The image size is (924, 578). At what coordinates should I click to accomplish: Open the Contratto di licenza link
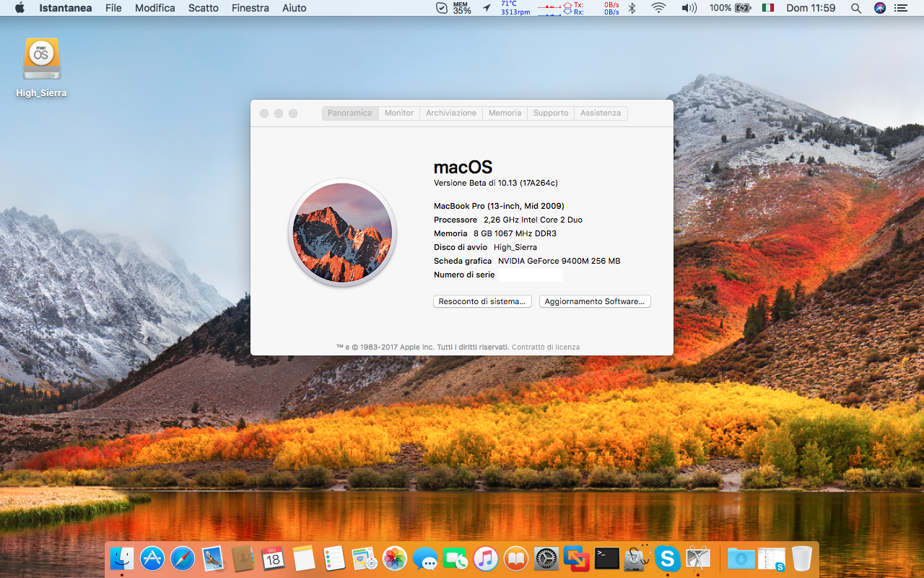(546, 347)
